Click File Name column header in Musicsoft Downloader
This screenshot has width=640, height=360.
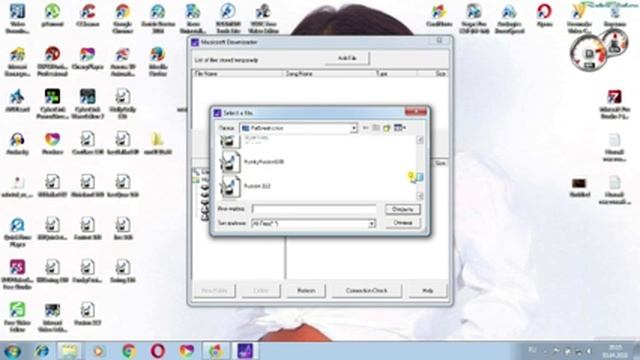tap(238, 74)
